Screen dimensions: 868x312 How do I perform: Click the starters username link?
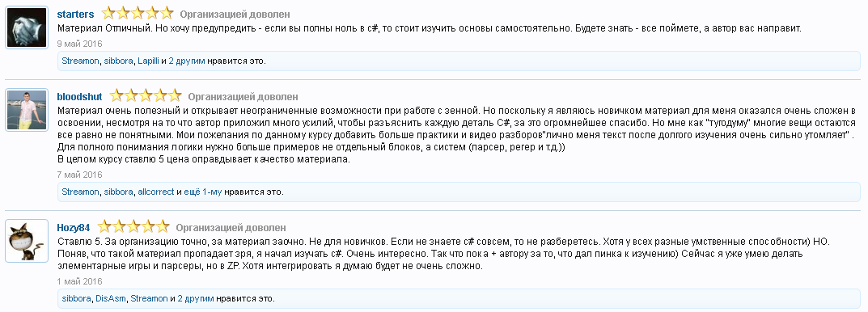pos(75,15)
